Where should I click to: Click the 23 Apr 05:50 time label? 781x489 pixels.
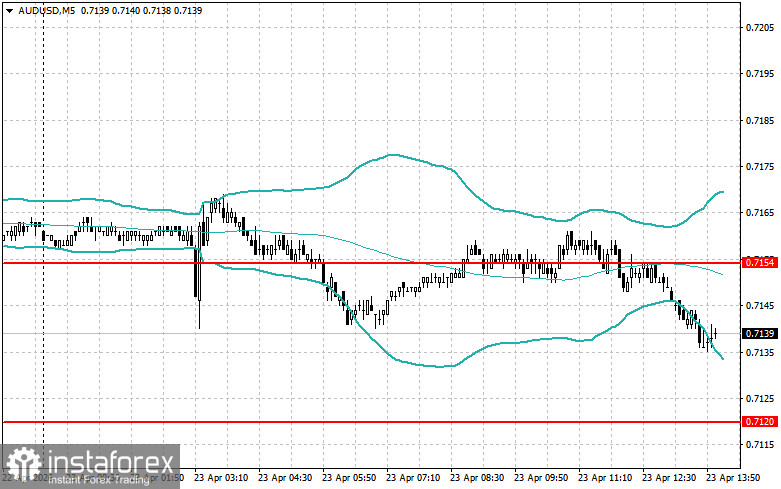(349, 478)
